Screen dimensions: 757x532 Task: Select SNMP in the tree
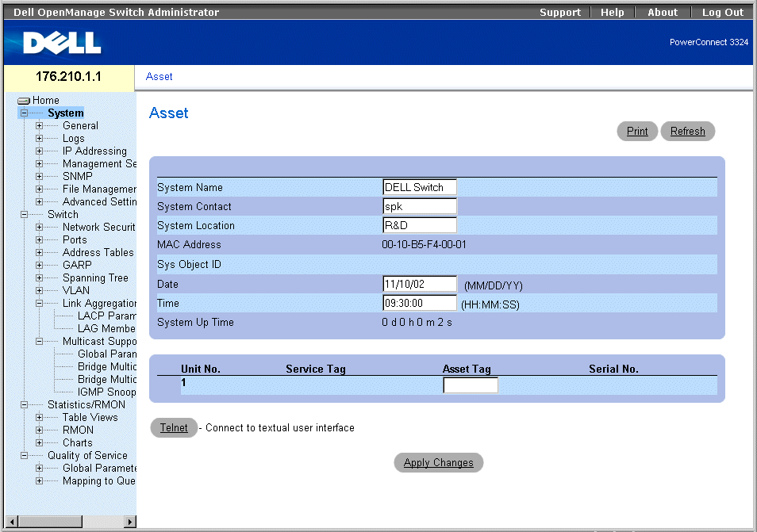click(x=77, y=177)
